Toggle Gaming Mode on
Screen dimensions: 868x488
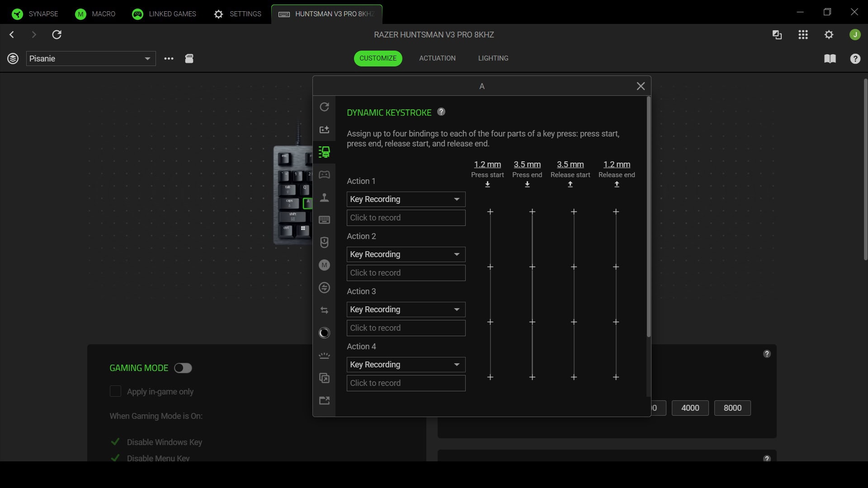(183, 368)
